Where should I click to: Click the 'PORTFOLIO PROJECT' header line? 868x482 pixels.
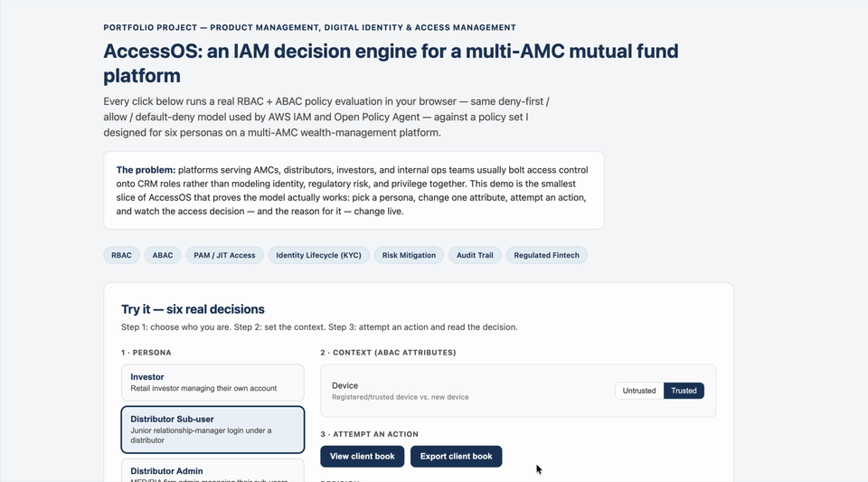point(309,28)
